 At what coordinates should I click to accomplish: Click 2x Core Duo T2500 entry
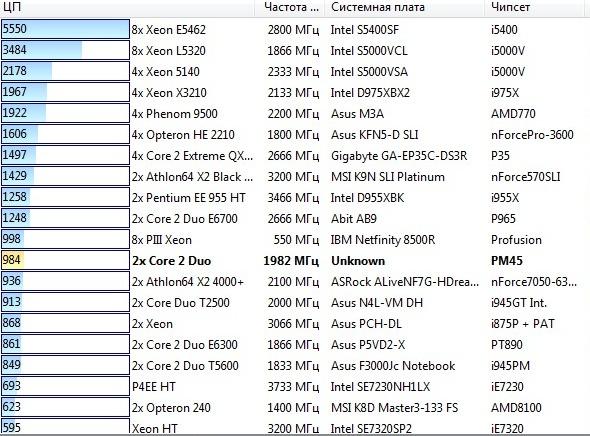coord(181,303)
